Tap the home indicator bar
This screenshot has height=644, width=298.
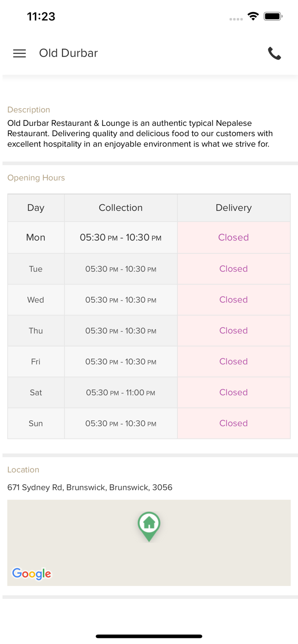point(149,636)
